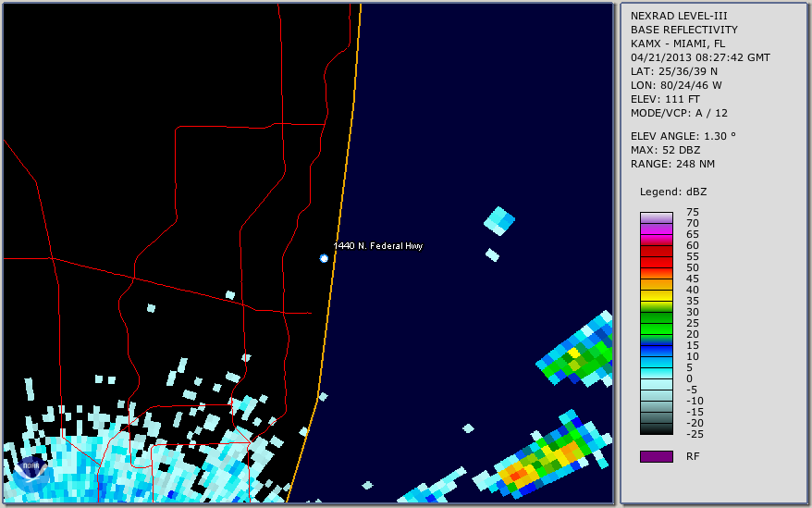This screenshot has height=508, width=812.
Task: Click the 1440 N. Federal Hwy label
Action: tap(378, 246)
